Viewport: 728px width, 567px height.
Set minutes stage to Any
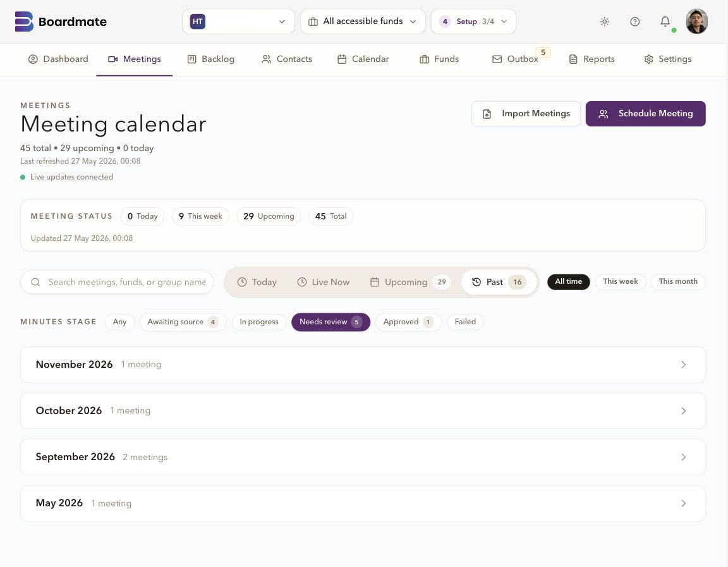tap(119, 322)
